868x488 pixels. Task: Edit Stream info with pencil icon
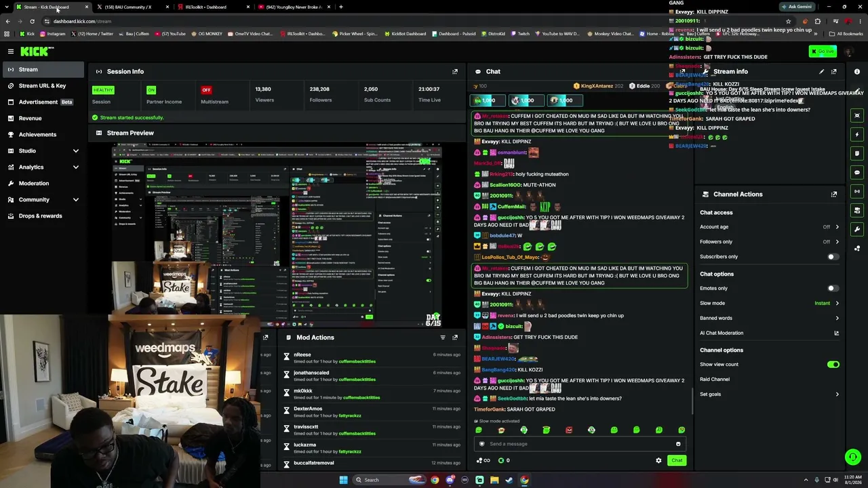pos(821,71)
